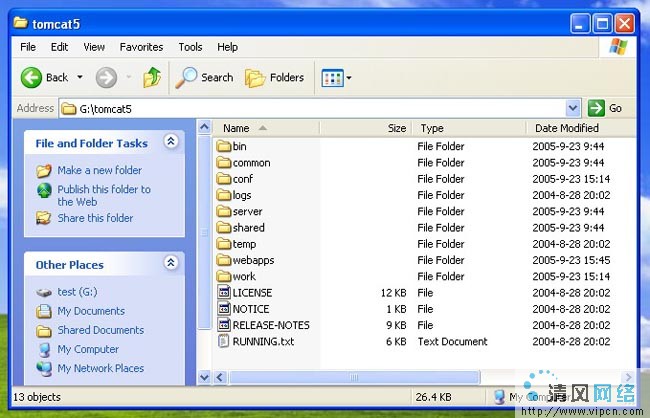
Task: Open the Favorites menu
Action: pyautogui.click(x=141, y=47)
